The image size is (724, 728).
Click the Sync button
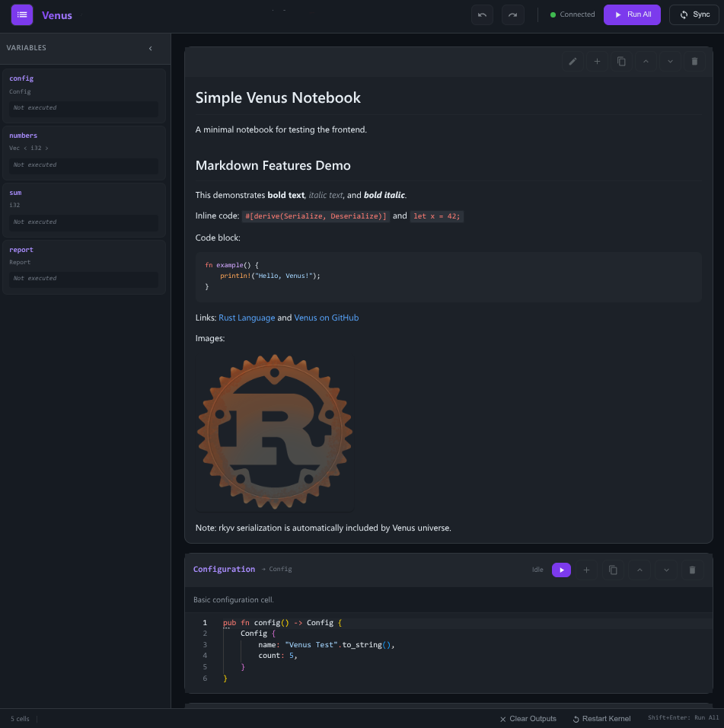(x=694, y=15)
